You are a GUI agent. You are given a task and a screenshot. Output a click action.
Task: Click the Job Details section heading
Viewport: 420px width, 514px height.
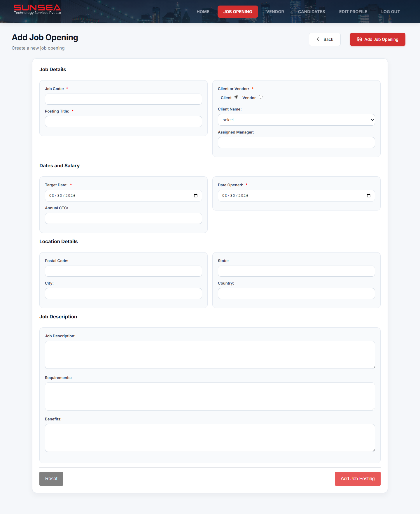(x=53, y=69)
